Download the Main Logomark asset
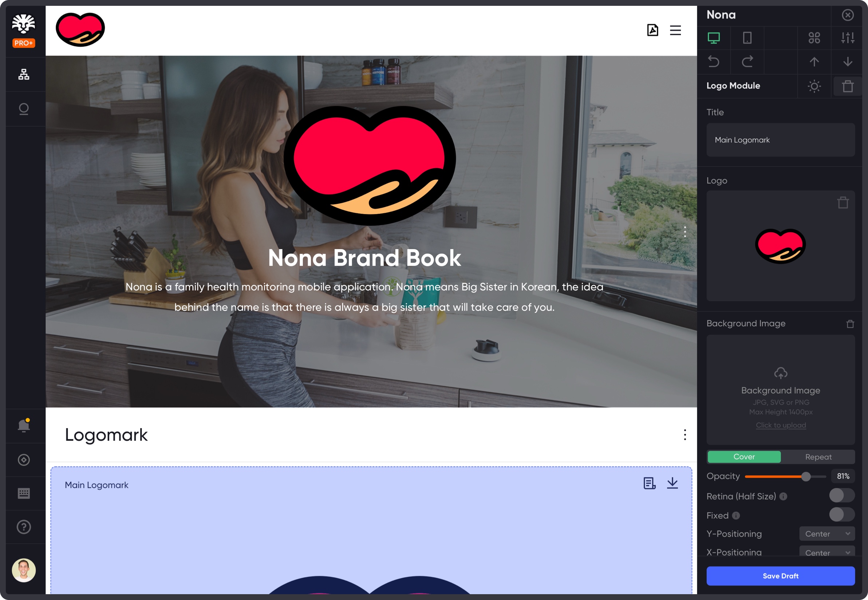Screen dimensions: 868x600 click(672, 484)
